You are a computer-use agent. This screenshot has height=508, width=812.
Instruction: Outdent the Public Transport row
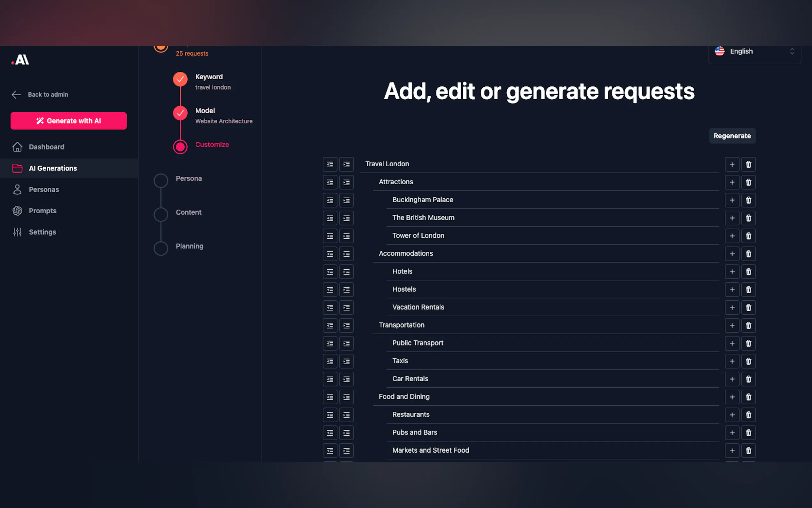pos(330,343)
